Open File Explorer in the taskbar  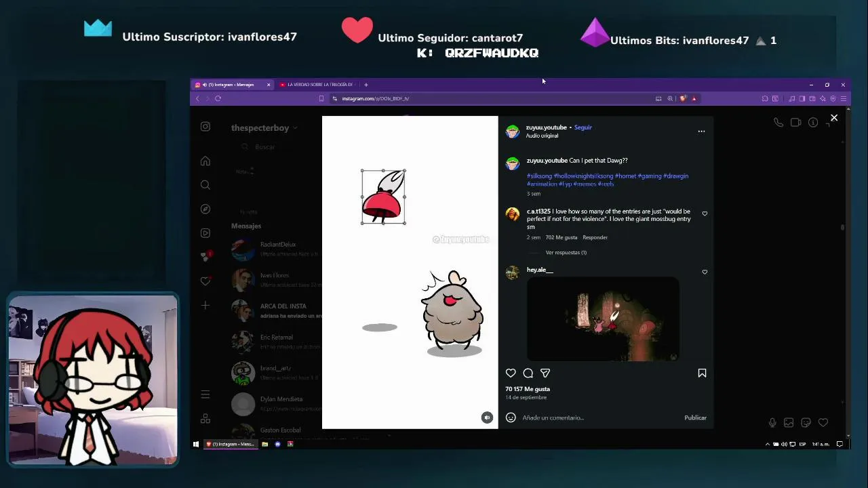click(264, 444)
